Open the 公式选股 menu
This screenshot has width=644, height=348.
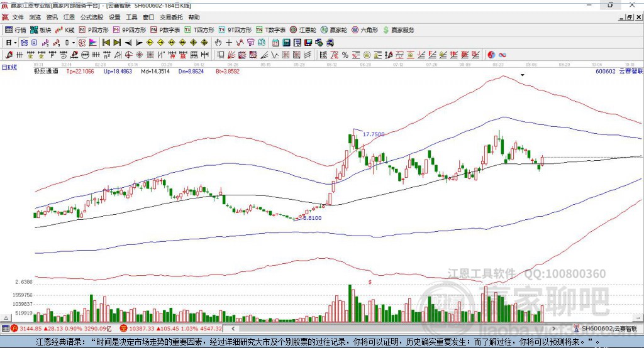92,17
